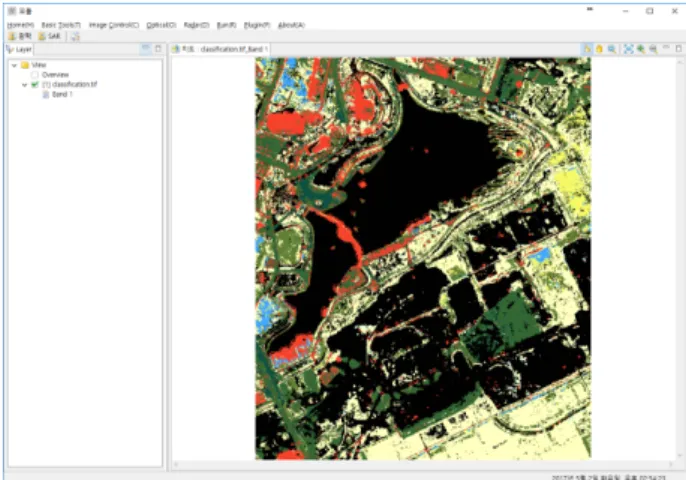Select the zoom rectangle magnifier tool
The image size is (686, 480).
(612, 49)
